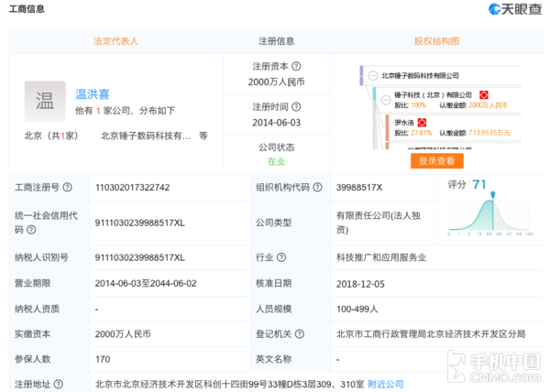The height and width of the screenshot is (392, 550).
Task: Click insured count 170
Action: tap(103, 359)
